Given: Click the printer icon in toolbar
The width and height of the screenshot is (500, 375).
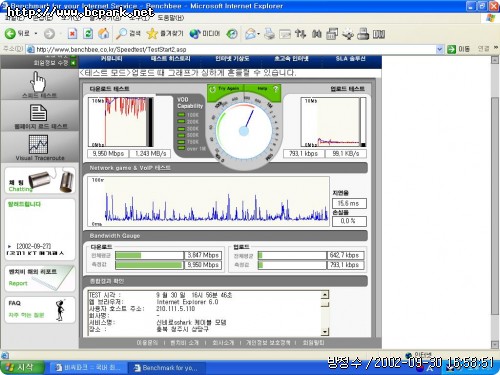Looking at the screenshot, I should (269, 34).
